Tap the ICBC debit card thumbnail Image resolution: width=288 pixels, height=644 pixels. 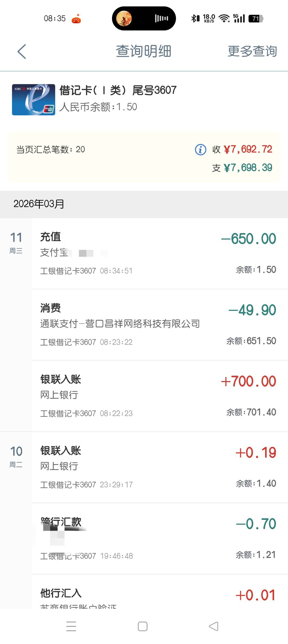coord(34,100)
